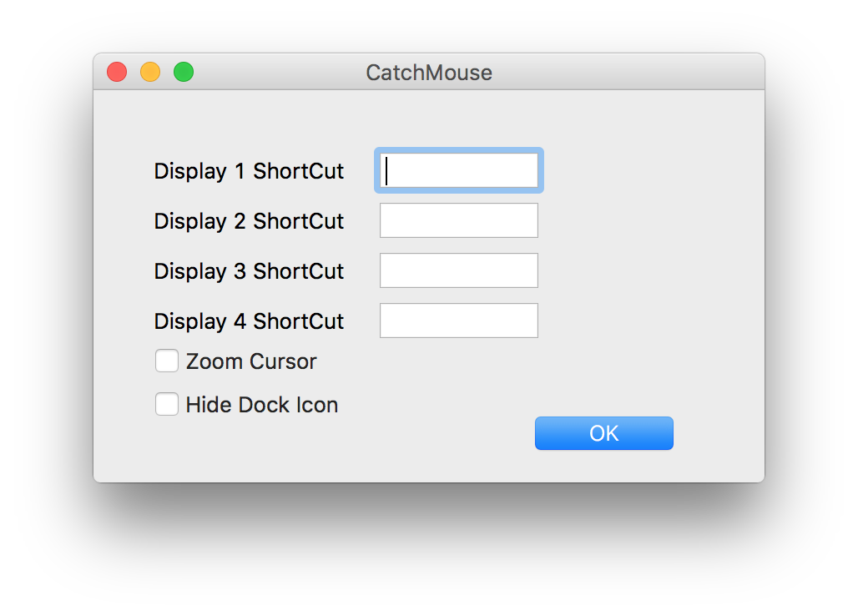This screenshot has height=616, width=858.
Task: Select the Display 3 ShortCut text box
Action: click(458, 270)
